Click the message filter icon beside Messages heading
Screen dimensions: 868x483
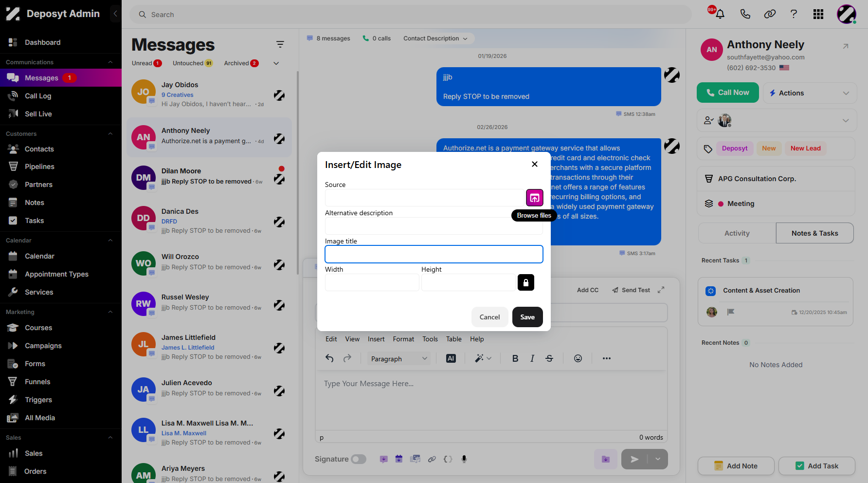pos(280,44)
